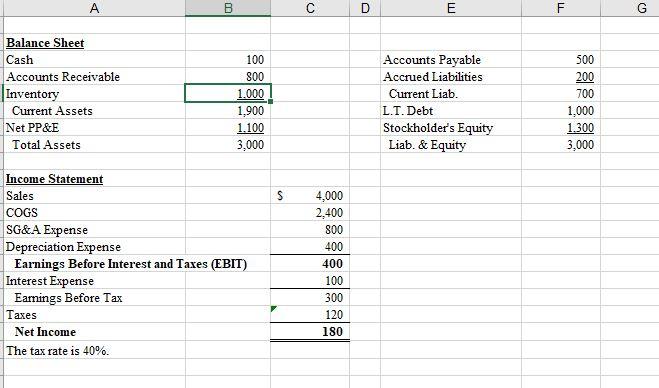The height and width of the screenshot is (388, 659).
Task: Click the green error indicator on Taxes cell
Action: pyautogui.click(x=274, y=309)
